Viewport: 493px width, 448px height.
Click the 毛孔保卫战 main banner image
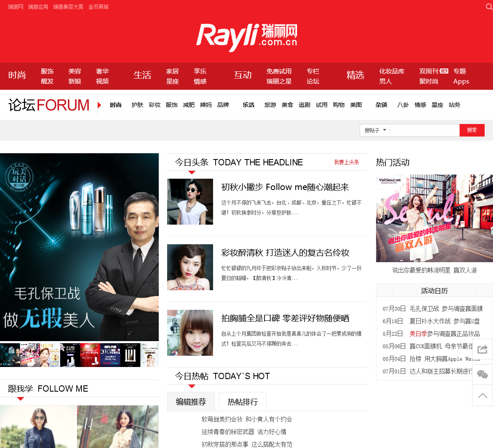(79, 247)
